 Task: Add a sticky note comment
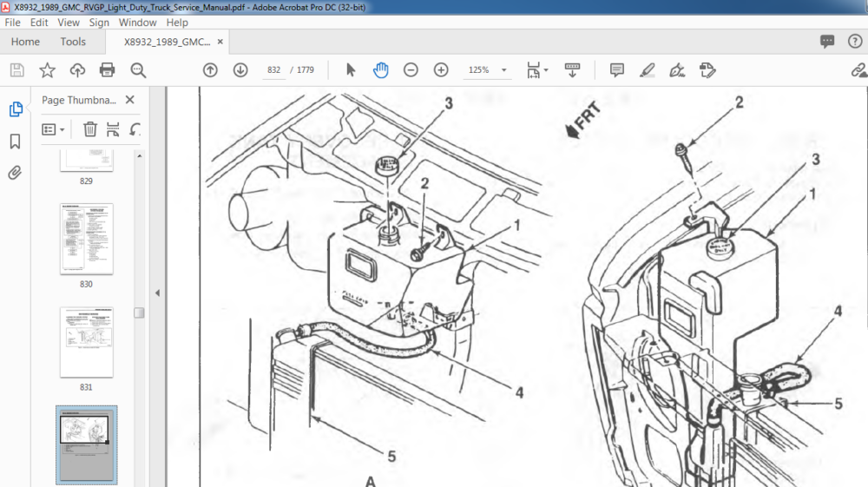(x=616, y=70)
